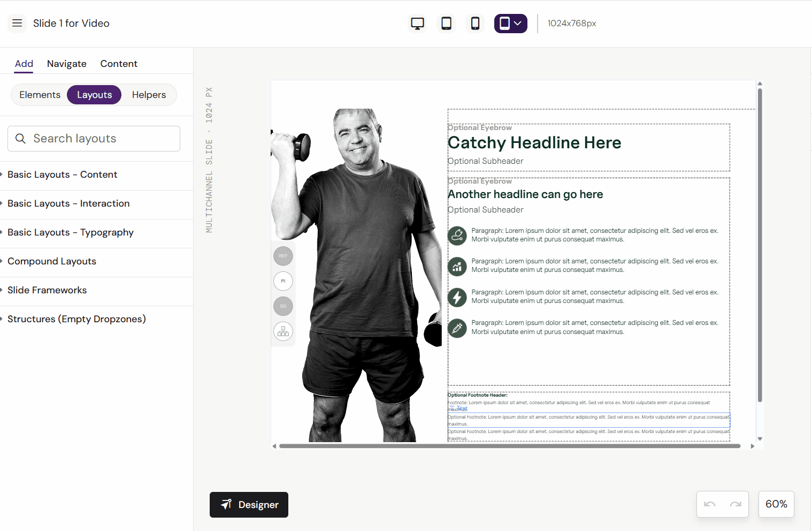Open the Navigate tab
The height and width of the screenshot is (531, 812).
click(x=66, y=64)
